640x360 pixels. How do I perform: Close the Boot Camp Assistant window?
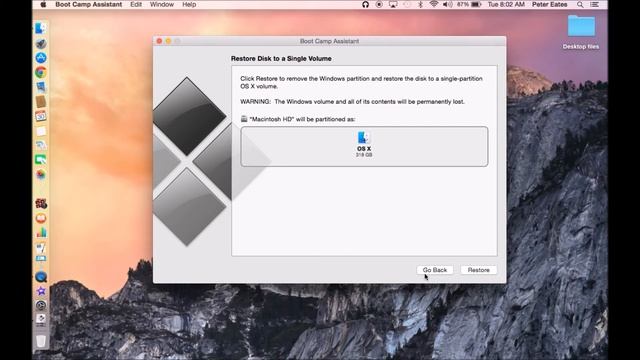(160, 41)
